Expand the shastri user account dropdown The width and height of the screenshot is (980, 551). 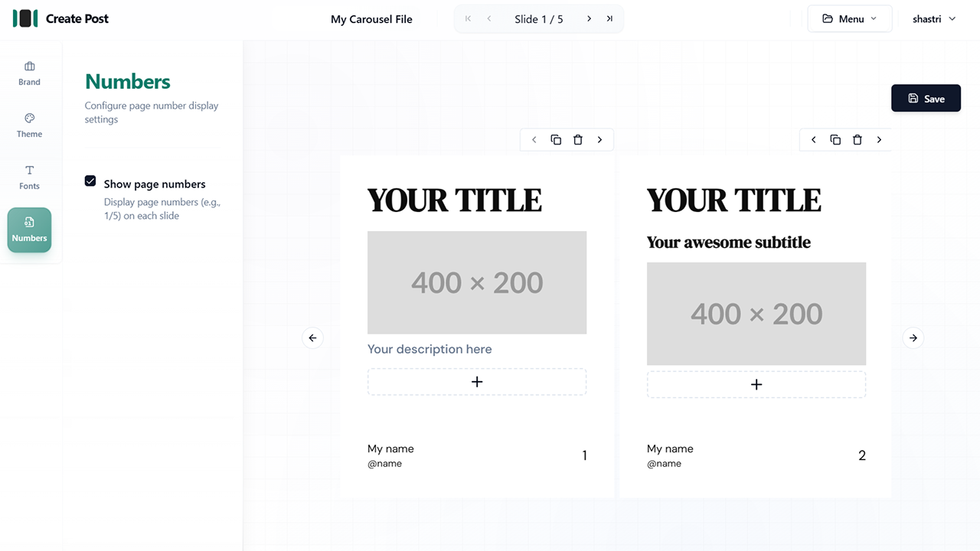tap(935, 19)
